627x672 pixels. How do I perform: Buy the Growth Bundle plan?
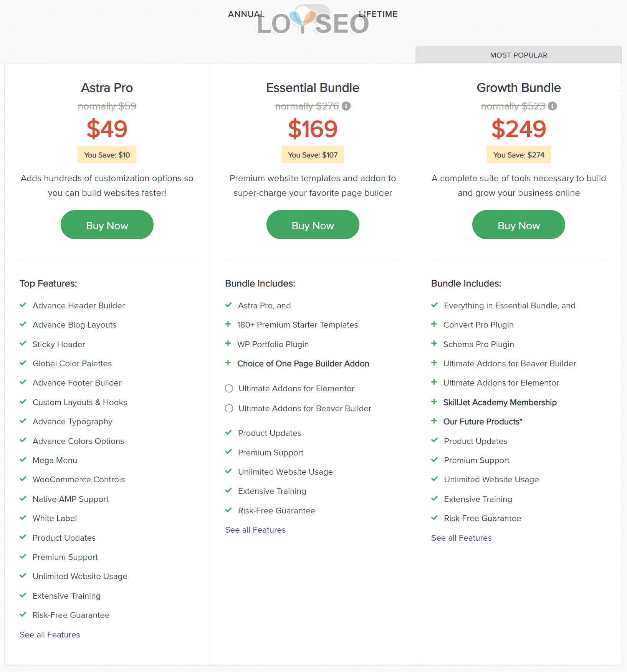click(519, 225)
